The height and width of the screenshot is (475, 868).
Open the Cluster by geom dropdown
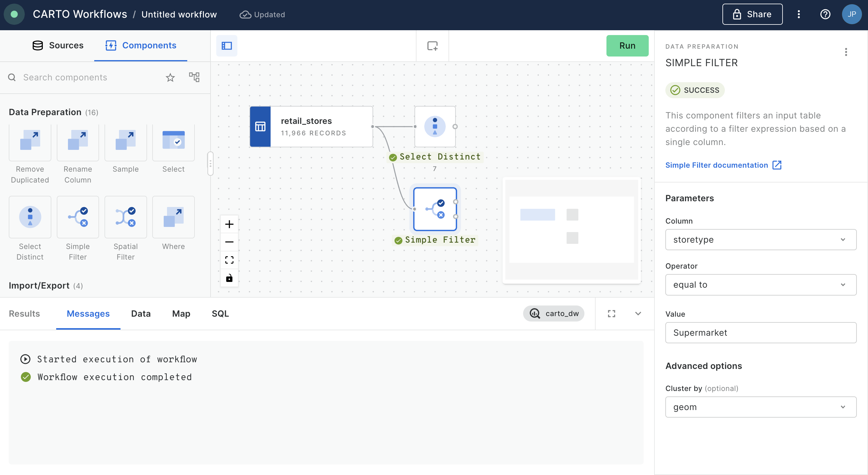pyautogui.click(x=760, y=407)
